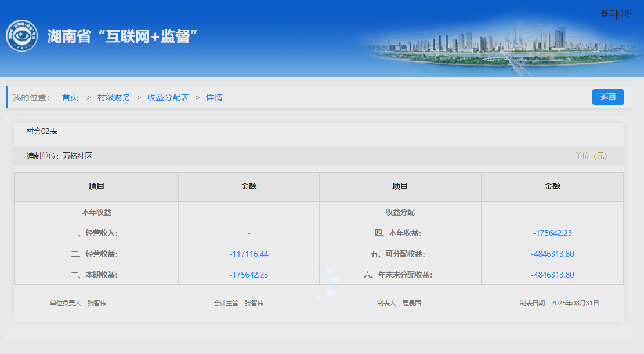Open the 注册 register link
644x354 pixels.
625,14
